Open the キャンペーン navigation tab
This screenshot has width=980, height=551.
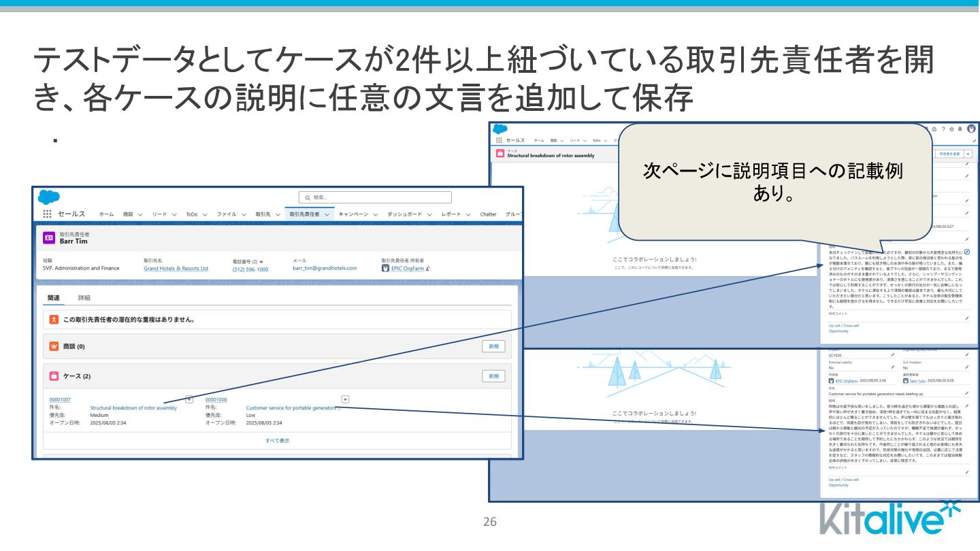click(x=353, y=214)
